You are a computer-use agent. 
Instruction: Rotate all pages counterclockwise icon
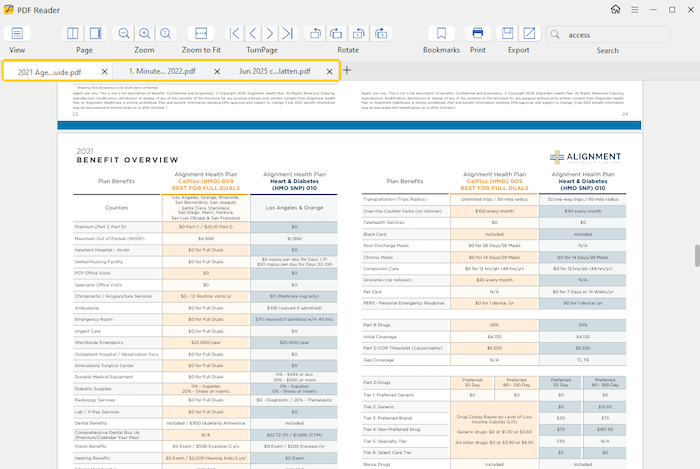click(316, 33)
